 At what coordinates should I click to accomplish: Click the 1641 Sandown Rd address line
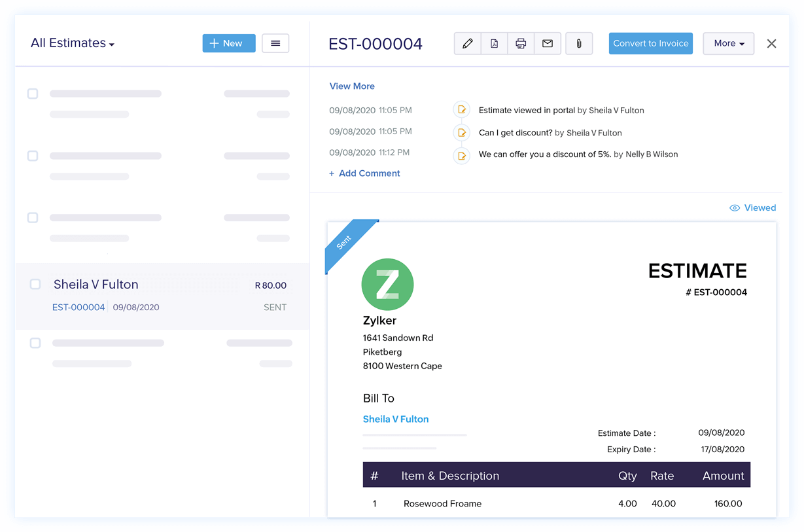click(x=398, y=338)
